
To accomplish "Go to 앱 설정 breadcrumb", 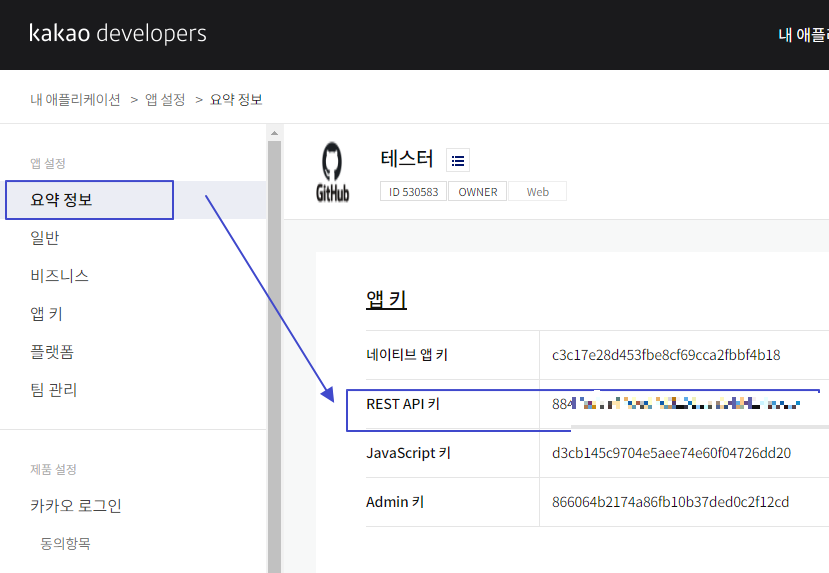I will [x=165, y=99].
